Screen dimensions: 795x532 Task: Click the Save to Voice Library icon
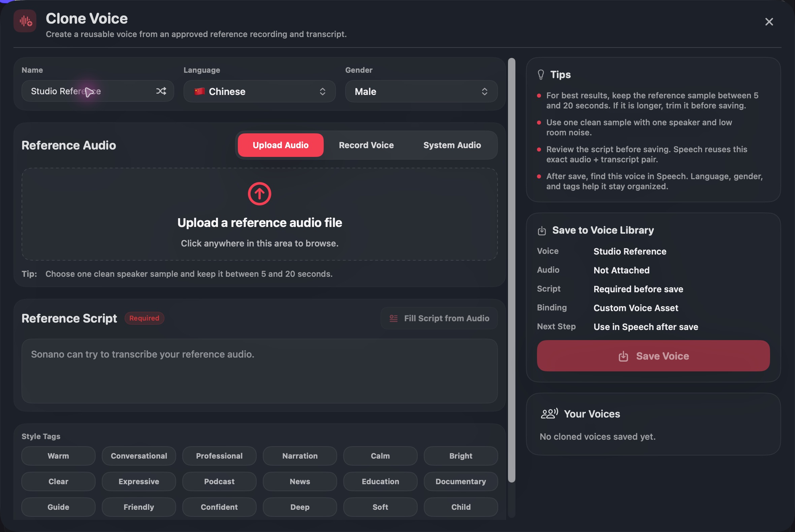[542, 231]
